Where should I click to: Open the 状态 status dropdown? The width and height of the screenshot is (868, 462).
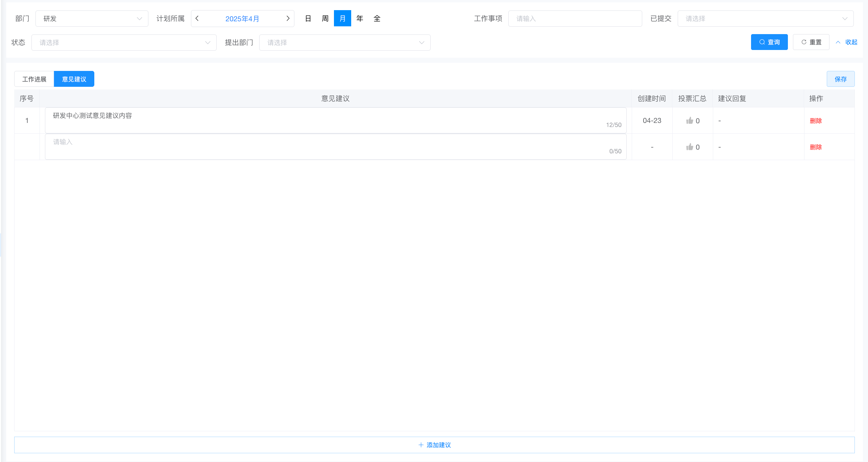coord(124,43)
